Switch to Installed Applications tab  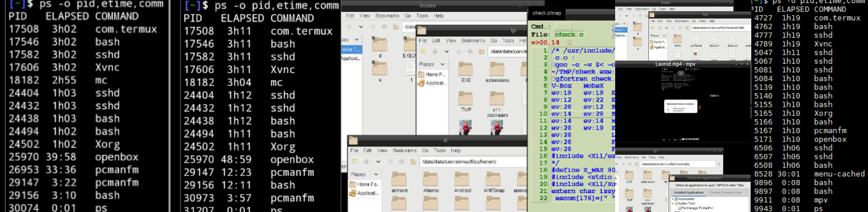point(689,192)
